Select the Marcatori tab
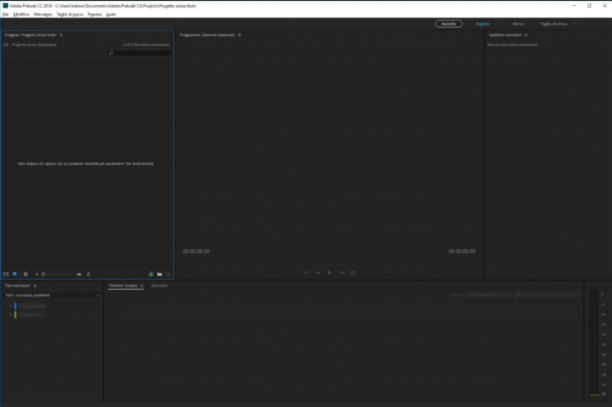 [159, 286]
